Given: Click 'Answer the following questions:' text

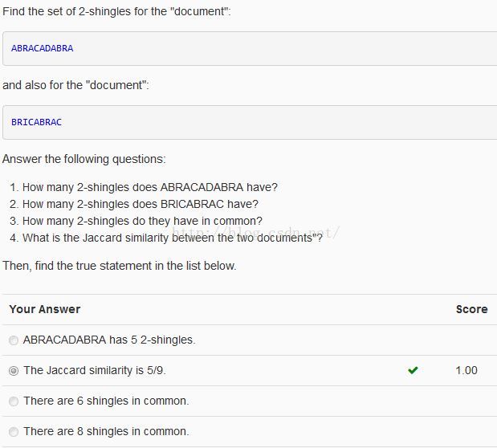Looking at the screenshot, I should pos(84,159).
